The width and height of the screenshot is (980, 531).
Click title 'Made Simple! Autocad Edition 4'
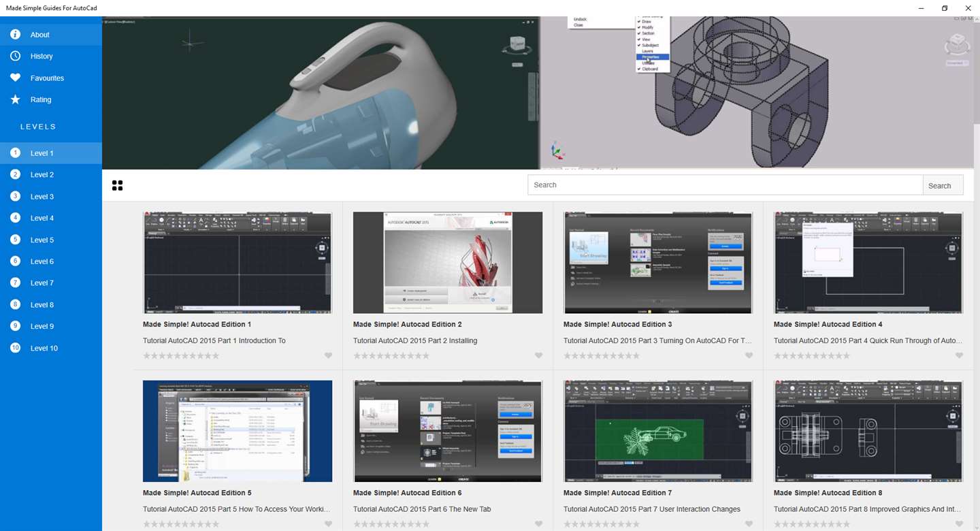coord(828,324)
